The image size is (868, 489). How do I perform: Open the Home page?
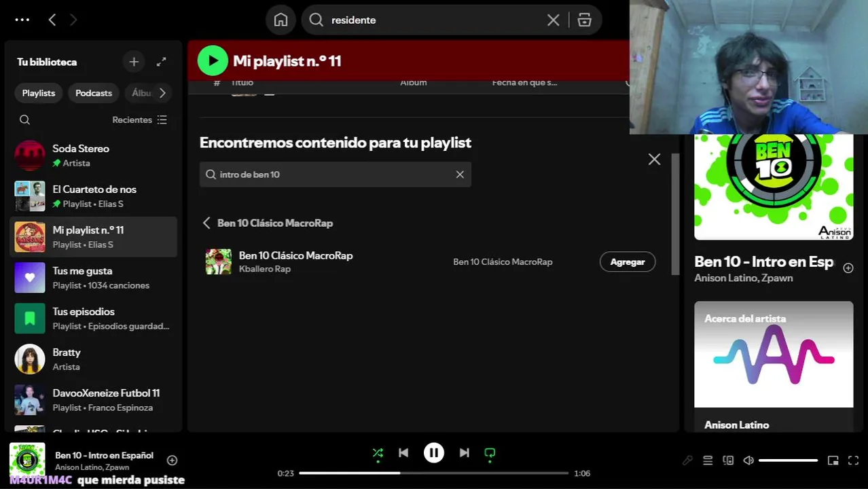[x=281, y=20]
